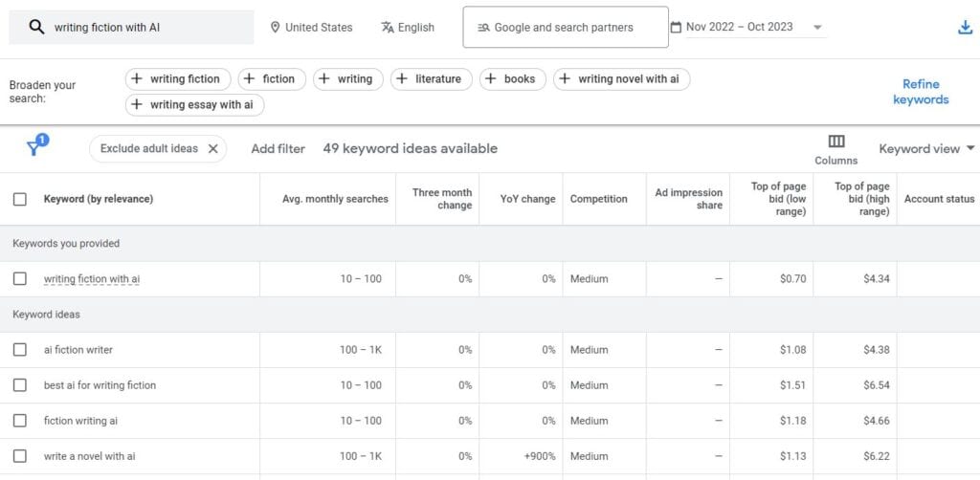Click Account status column header
Screen dimensions: 980x480
939,199
